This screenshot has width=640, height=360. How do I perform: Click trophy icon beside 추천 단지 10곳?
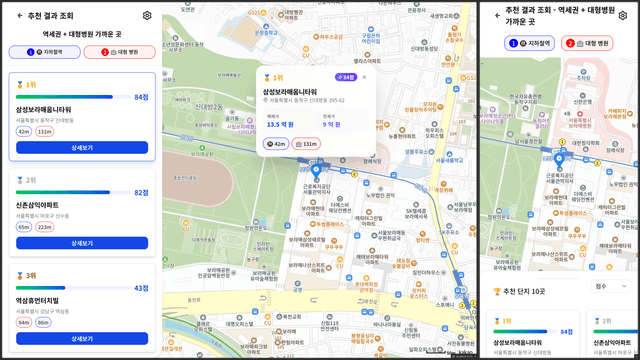497,291
